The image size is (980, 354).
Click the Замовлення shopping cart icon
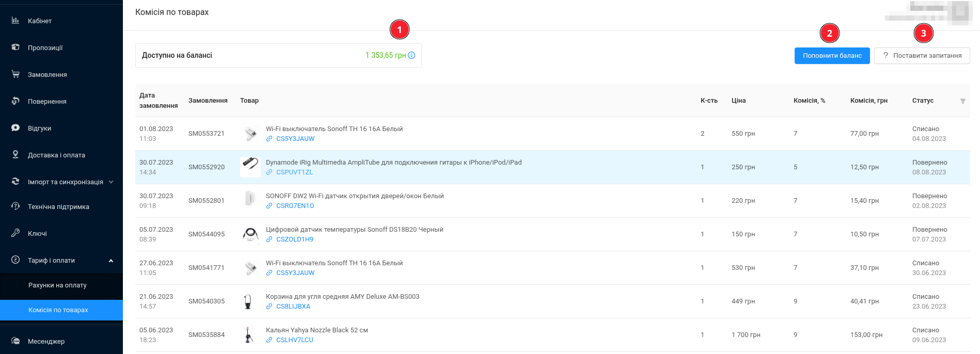15,74
